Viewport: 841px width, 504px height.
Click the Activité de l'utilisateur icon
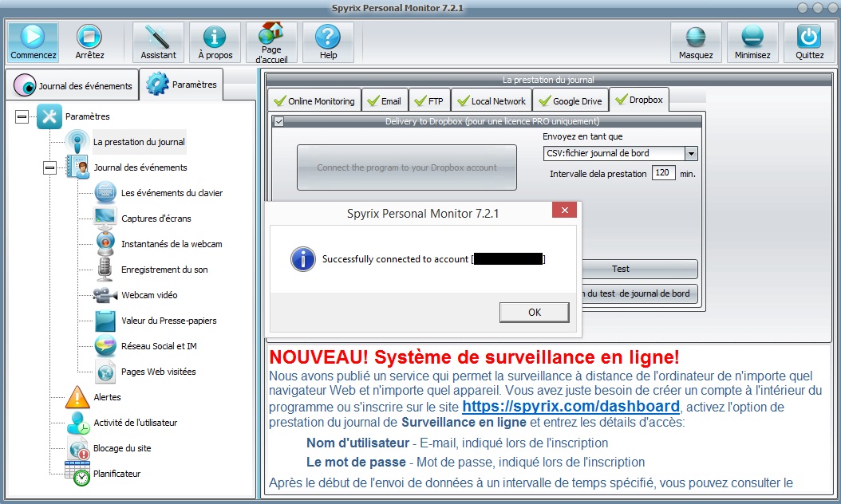pos(78,423)
